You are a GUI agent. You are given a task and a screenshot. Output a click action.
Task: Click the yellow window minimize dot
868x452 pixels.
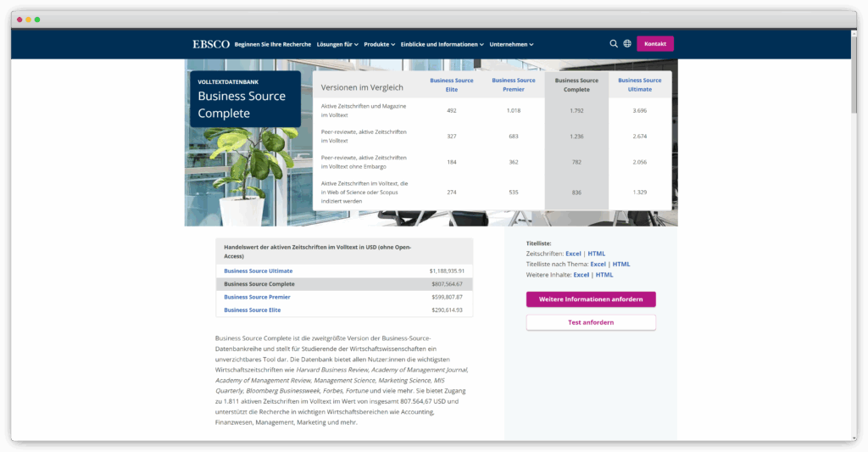click(28, 20)
